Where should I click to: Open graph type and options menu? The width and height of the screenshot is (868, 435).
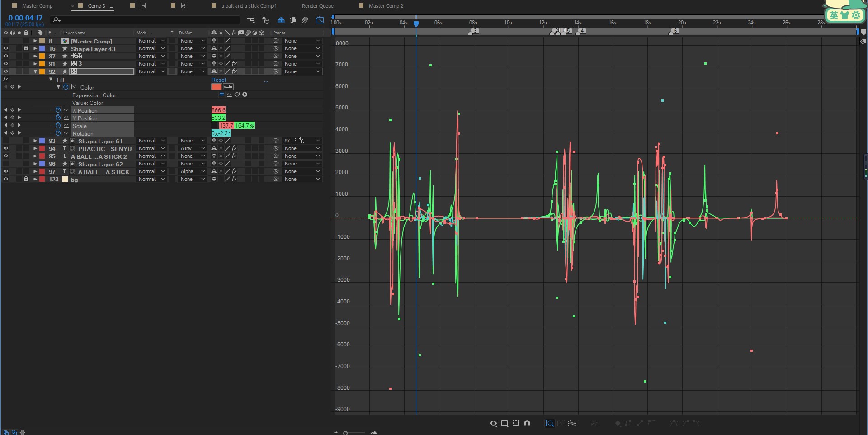pyautogui.click(x=505, y=423)
